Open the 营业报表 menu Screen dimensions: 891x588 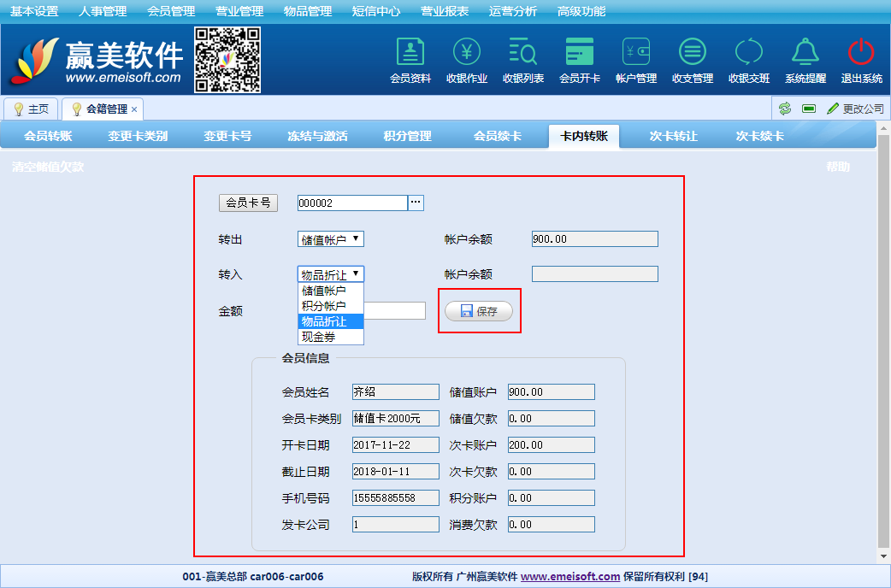[x=445, y=11]
